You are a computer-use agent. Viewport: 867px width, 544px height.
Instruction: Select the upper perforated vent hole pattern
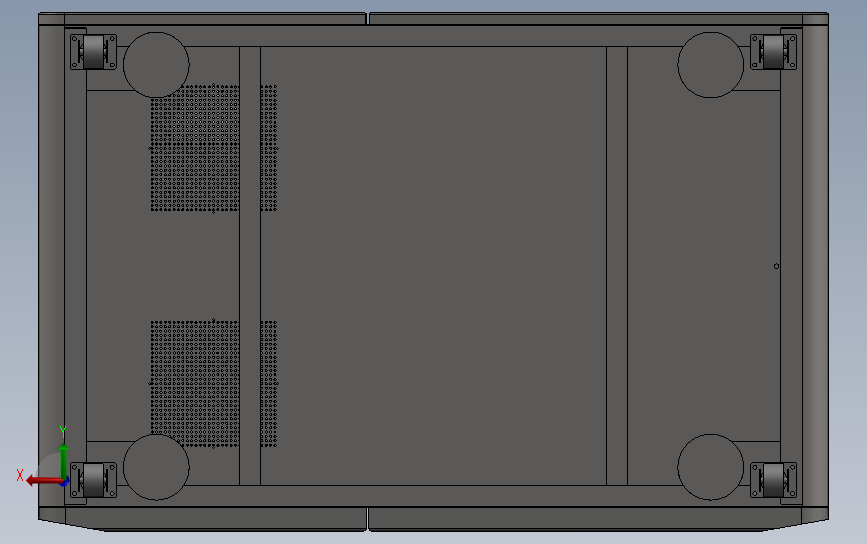click(213, 148)
